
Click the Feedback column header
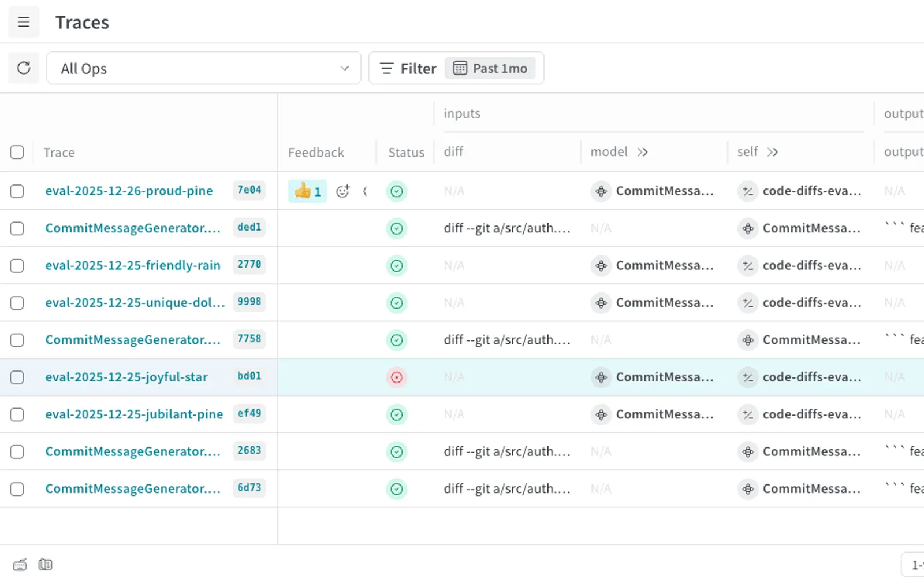tap(316, 153)
